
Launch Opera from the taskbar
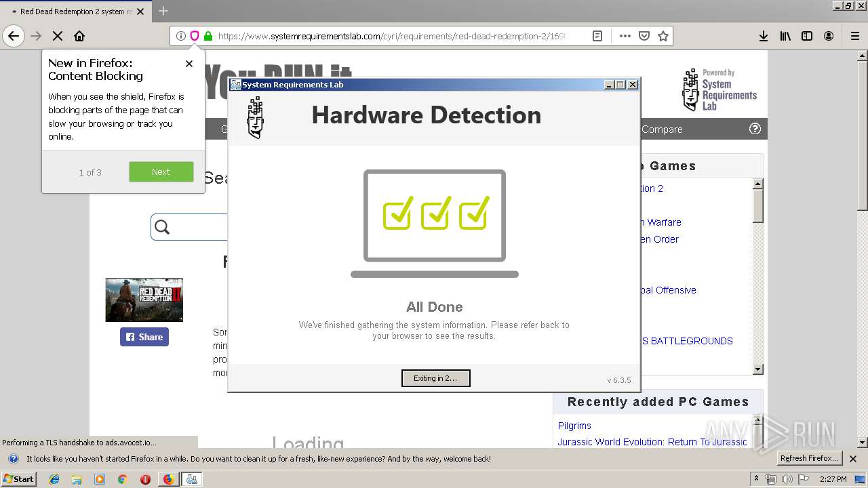point(145,479)
